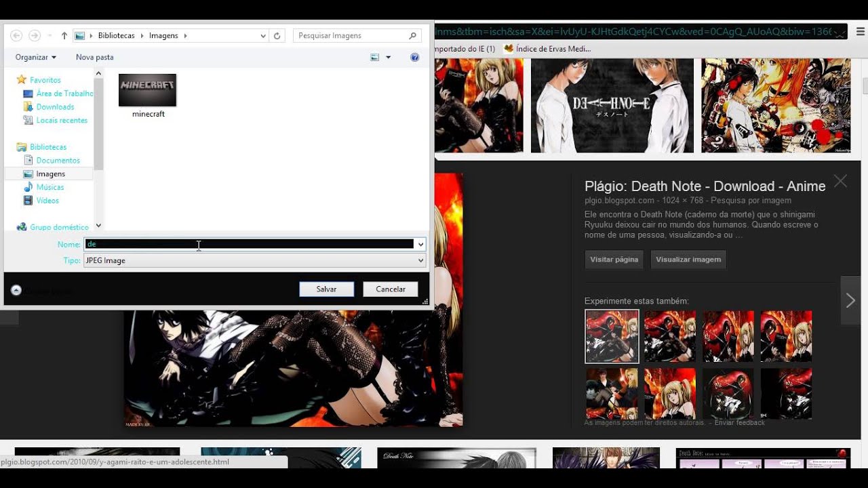Viewport: 868px width, 488px height.
Task: Show next image with right arrow
Action: (850, 300)
